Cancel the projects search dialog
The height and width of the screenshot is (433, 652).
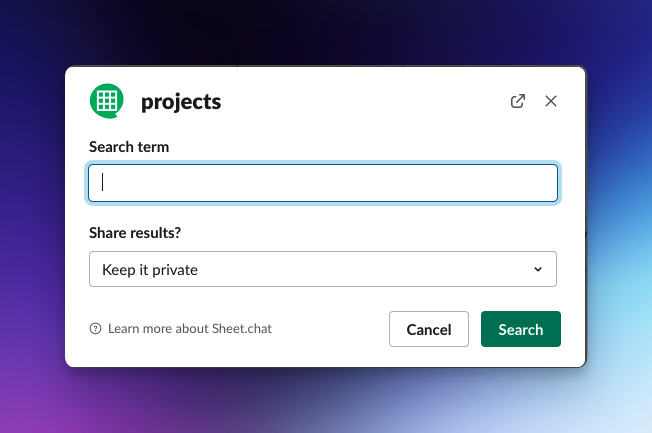click(429, 329)
